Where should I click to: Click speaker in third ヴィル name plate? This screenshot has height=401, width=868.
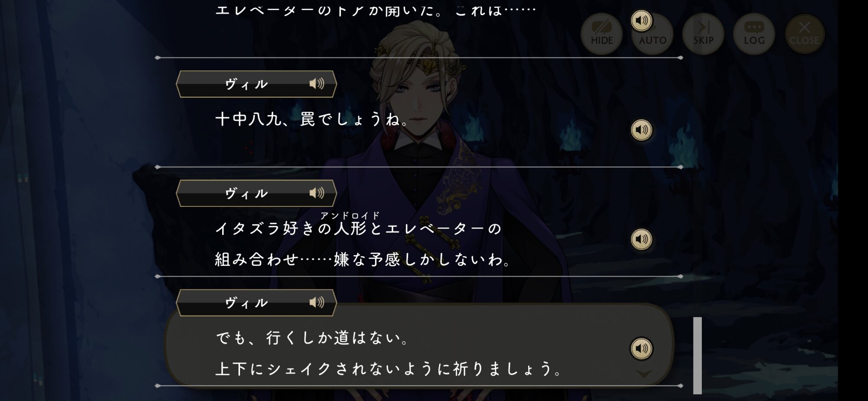coord(317,302)
